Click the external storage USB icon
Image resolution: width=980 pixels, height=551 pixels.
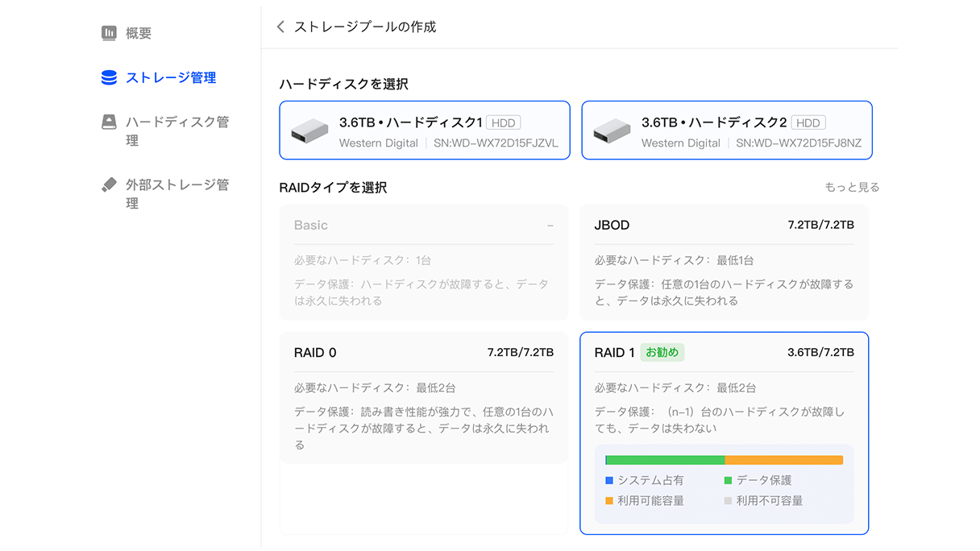click(x=109, y=184)
